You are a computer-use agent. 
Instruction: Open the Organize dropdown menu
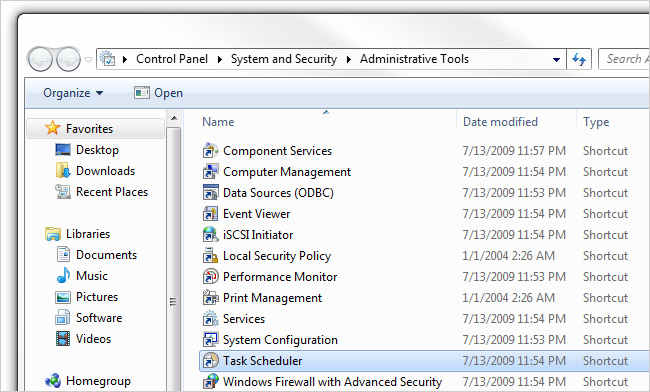pyautogui.click(x=73, y=93)
